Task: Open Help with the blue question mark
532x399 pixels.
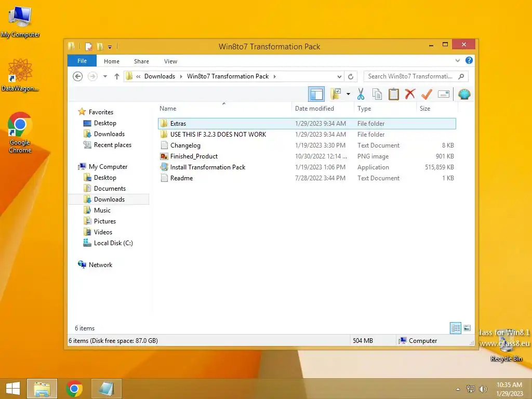Action: tap(469, 60)
